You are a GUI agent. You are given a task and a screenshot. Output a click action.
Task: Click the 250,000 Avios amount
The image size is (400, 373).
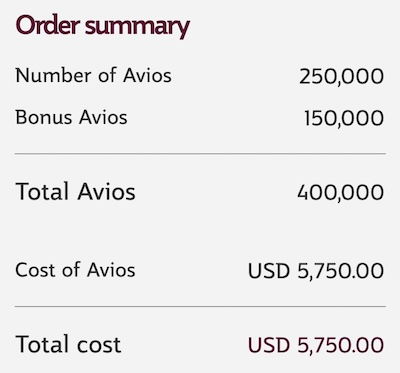341,76
